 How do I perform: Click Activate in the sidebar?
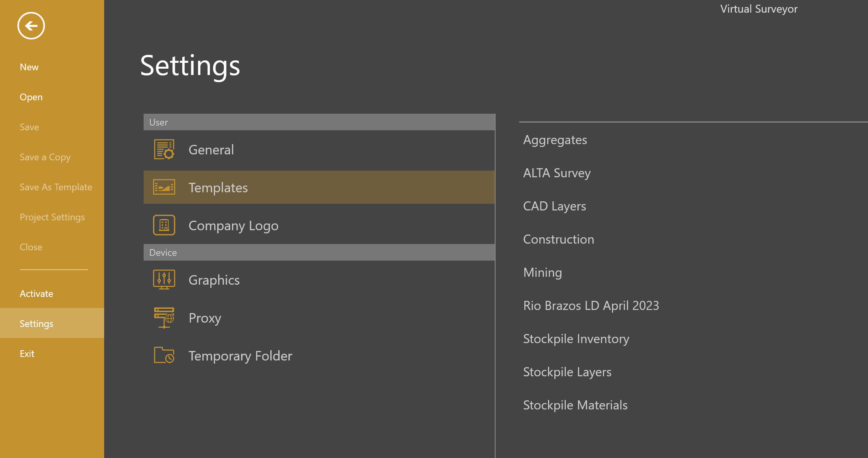(36, 293)
